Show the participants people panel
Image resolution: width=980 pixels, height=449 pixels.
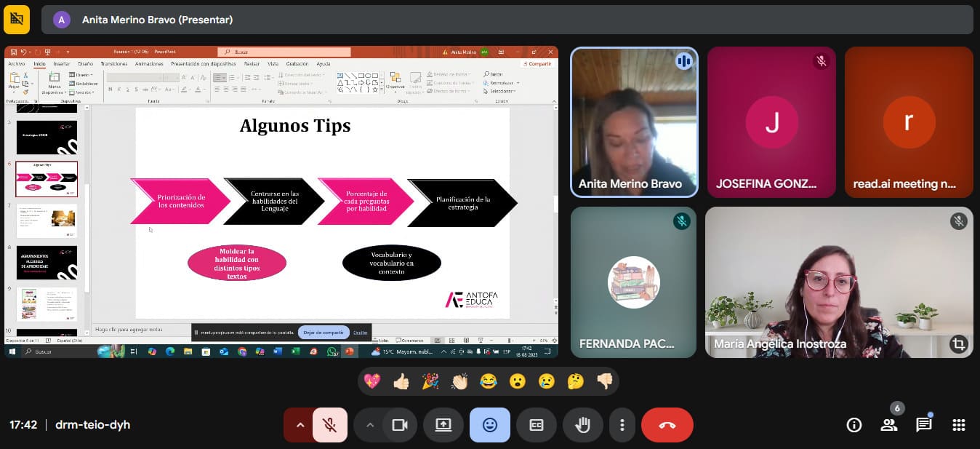(x=888, y=425)
